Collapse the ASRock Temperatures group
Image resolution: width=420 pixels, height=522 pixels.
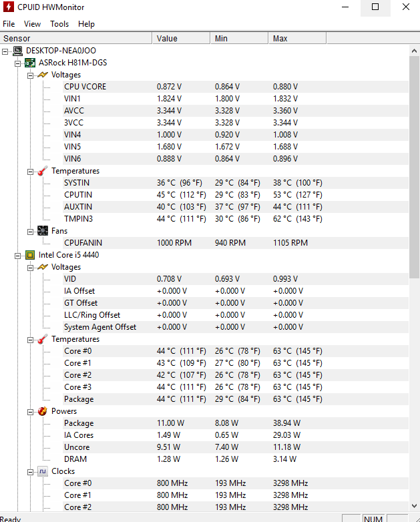pos(30,172)
